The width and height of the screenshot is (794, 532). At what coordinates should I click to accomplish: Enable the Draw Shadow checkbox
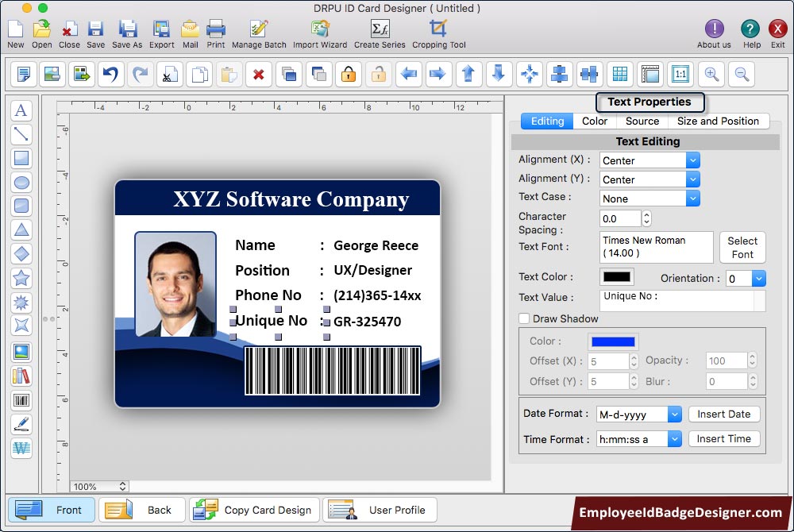tap(524, 318)
